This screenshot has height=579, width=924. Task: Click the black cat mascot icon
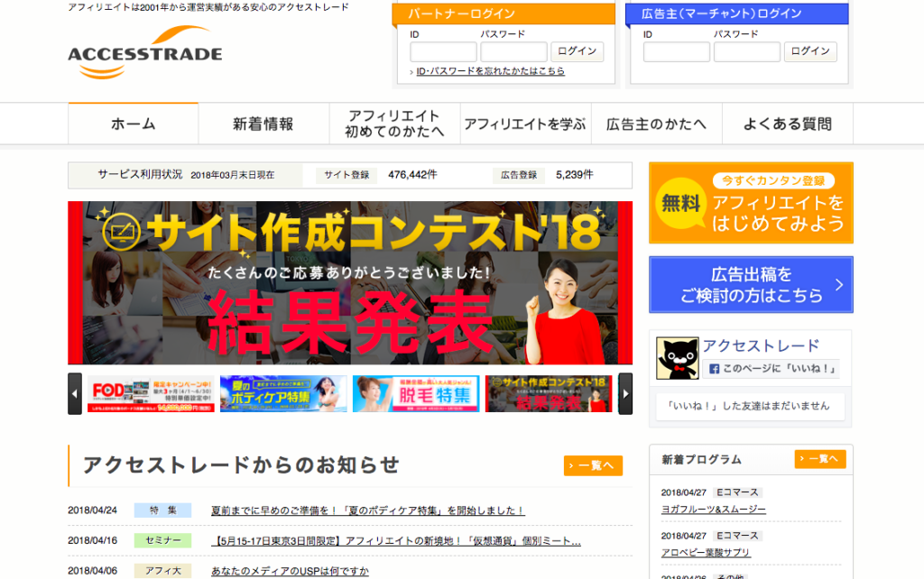pyautogui.click(x=677, y=358)
